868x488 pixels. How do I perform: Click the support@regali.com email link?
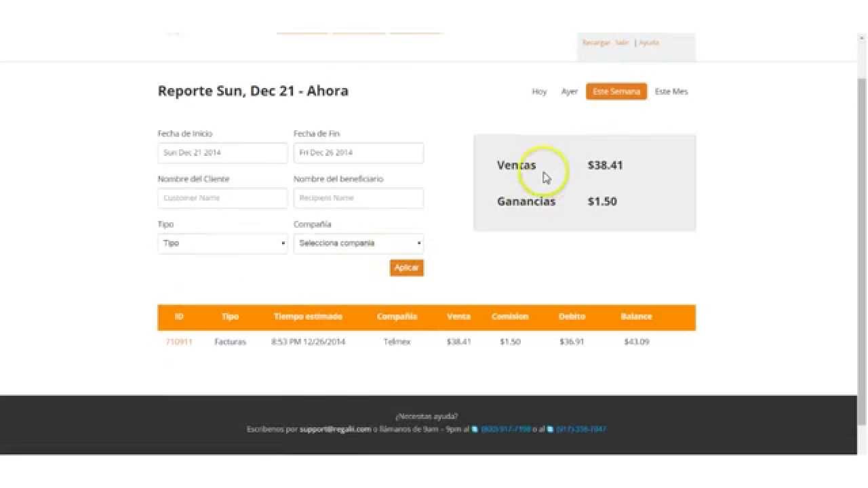click(x=335, y=429)
